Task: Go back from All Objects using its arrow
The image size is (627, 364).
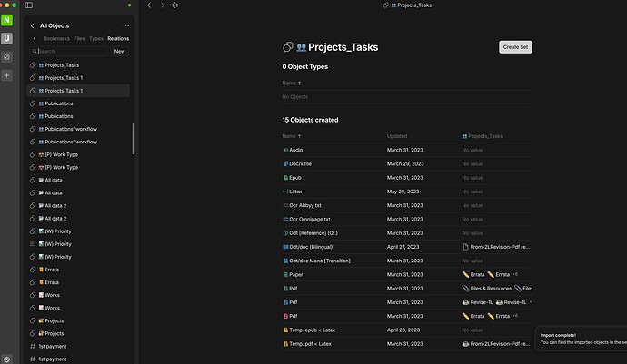Action: coord(33,25)
